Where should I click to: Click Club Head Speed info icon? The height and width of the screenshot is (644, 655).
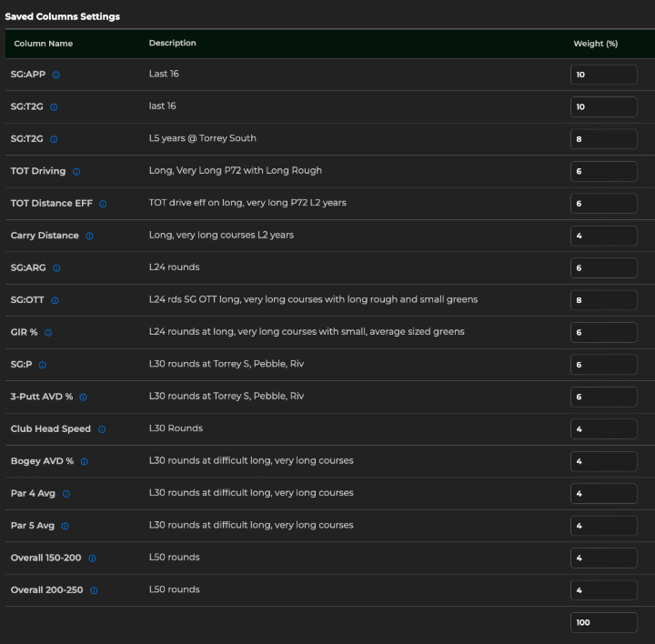tap(102, 429)
